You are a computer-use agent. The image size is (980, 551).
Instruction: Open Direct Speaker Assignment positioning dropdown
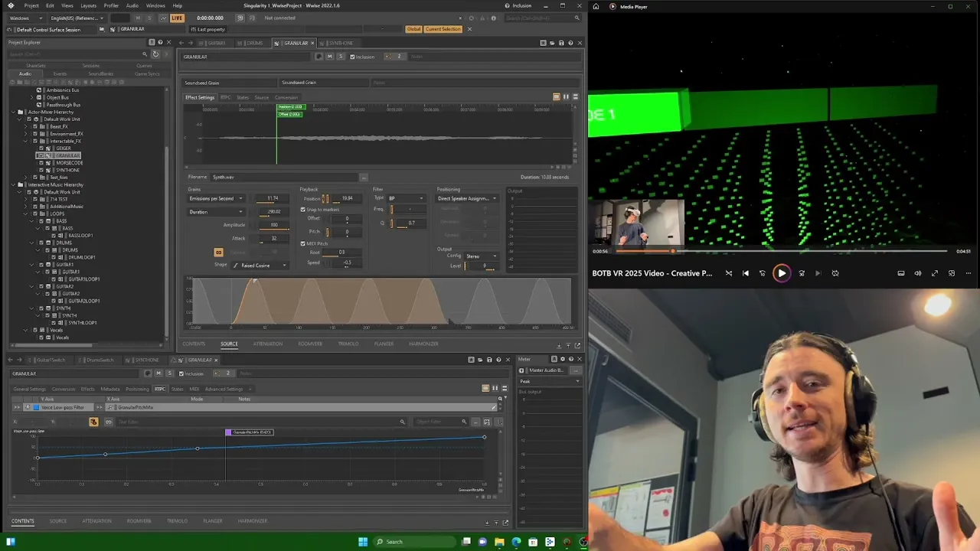click(467, 199)
